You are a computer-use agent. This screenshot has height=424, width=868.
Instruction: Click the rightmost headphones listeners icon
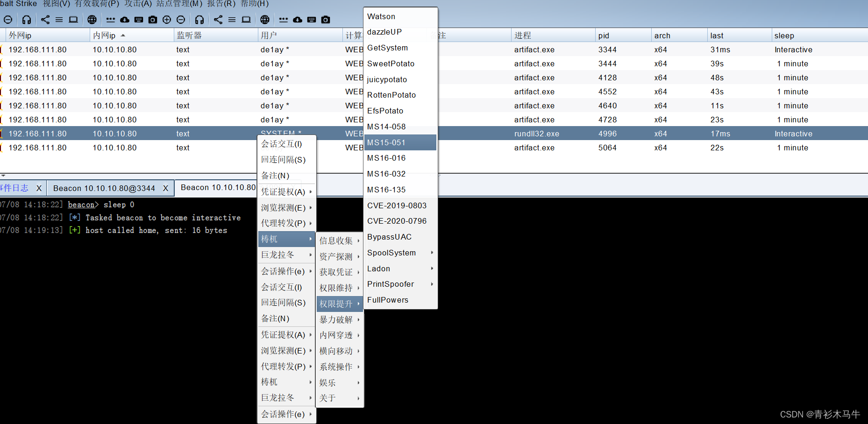click(199, 20)
